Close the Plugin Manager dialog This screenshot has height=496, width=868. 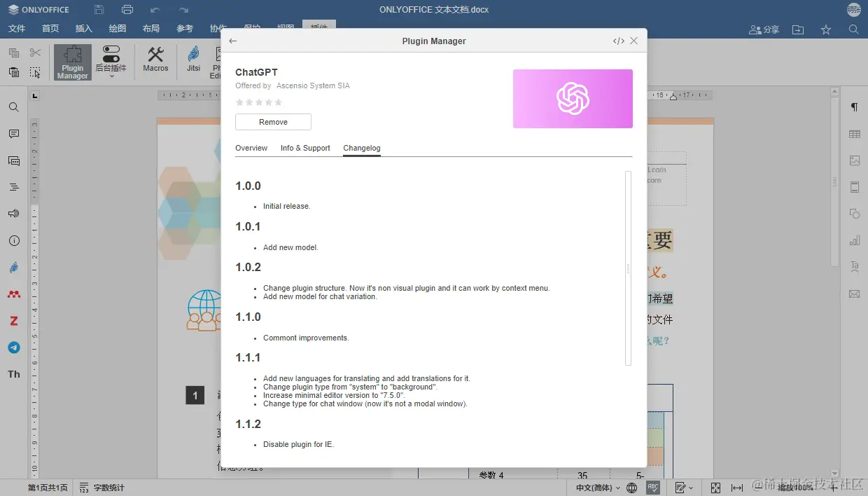634,41
